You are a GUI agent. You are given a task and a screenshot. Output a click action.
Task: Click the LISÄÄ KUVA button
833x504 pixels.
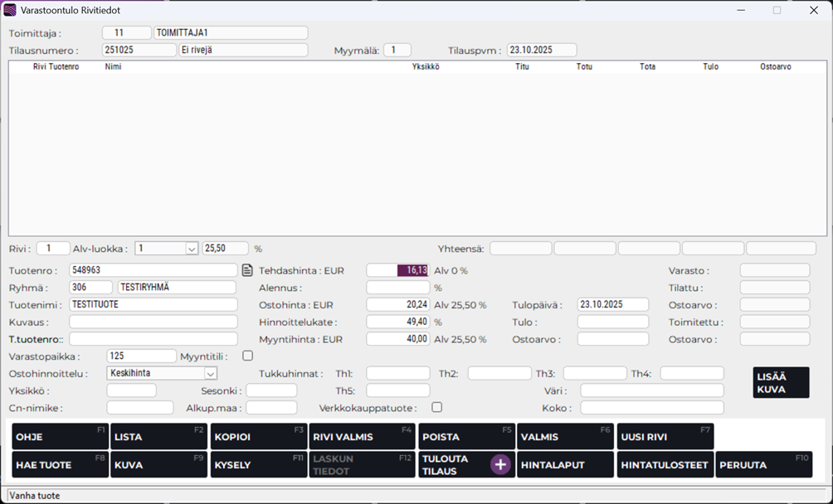(x=781, y=383)
